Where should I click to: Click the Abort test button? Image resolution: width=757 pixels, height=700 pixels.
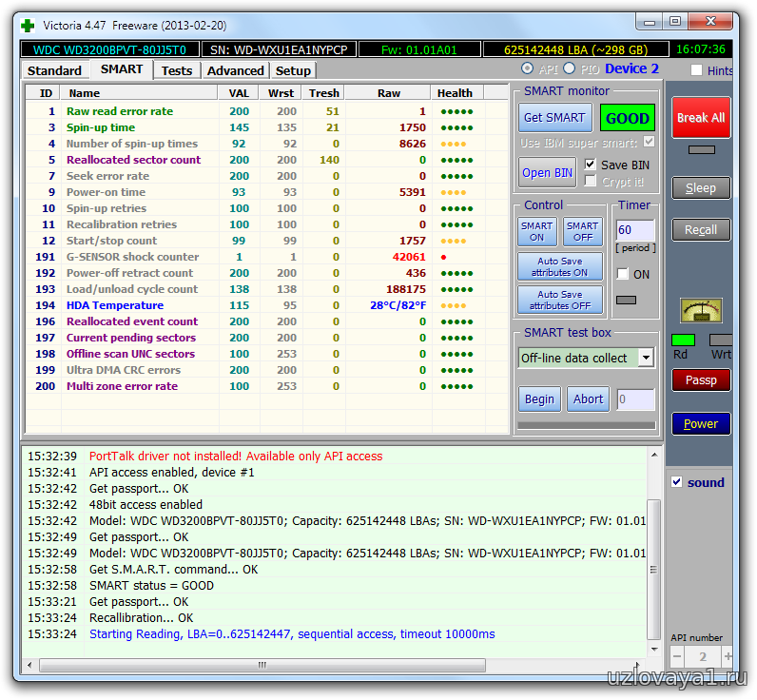click(x=588, y=399)
